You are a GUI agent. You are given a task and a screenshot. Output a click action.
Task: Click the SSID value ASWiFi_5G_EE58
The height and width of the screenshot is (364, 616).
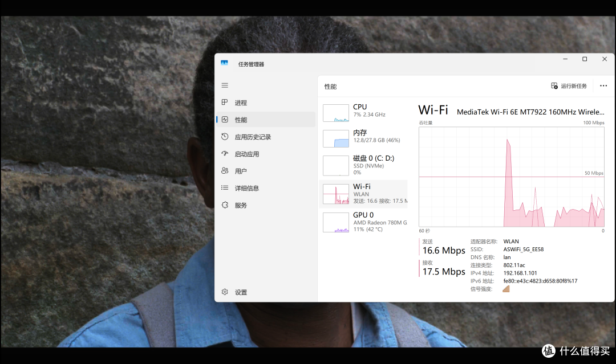[523, 250]
